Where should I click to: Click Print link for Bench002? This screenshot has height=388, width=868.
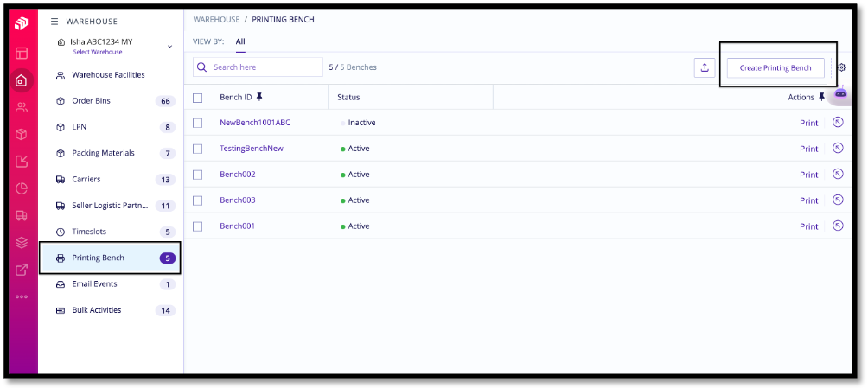[808, 175]
